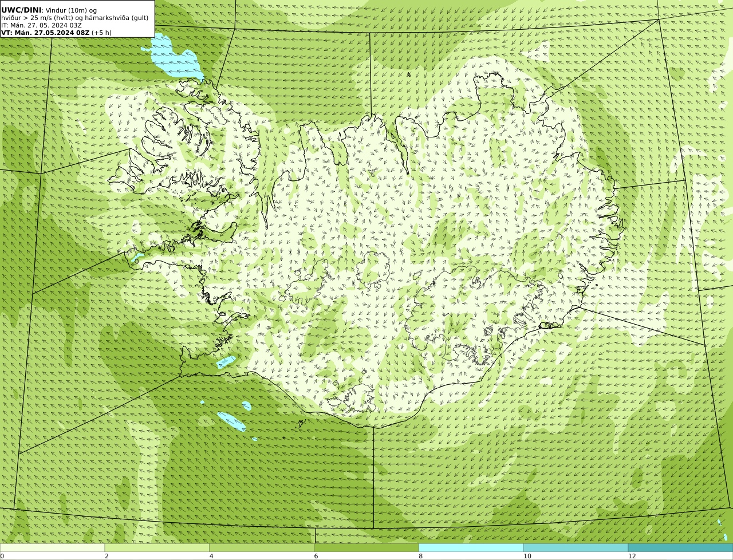Click the scale label '10'
Viewport: 733px width, 560px height.
coord(527,556)
